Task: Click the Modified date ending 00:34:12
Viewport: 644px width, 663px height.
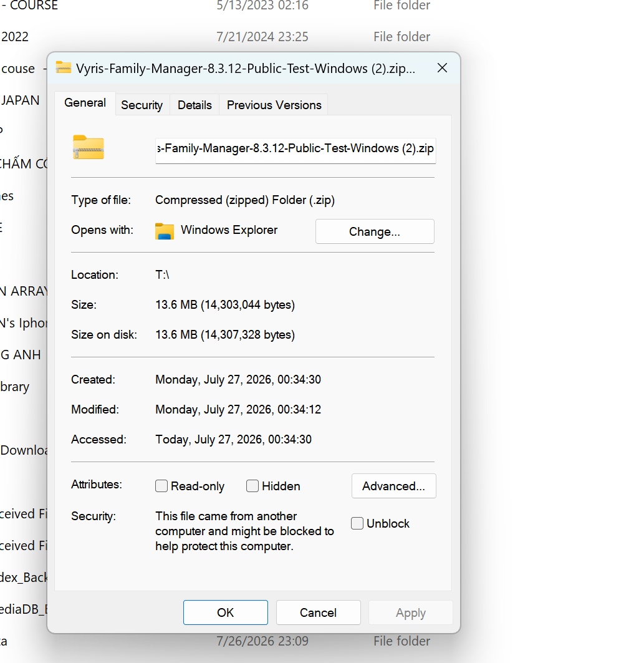Action: 238,410
